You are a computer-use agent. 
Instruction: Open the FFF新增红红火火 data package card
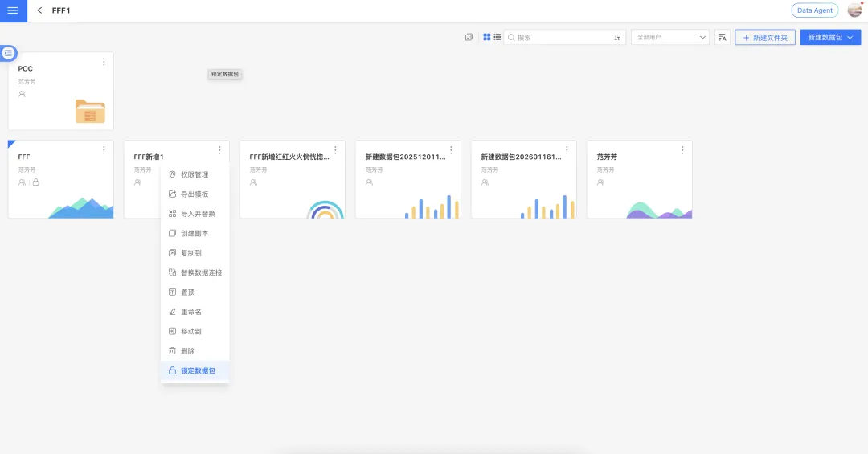pos(293,179)
